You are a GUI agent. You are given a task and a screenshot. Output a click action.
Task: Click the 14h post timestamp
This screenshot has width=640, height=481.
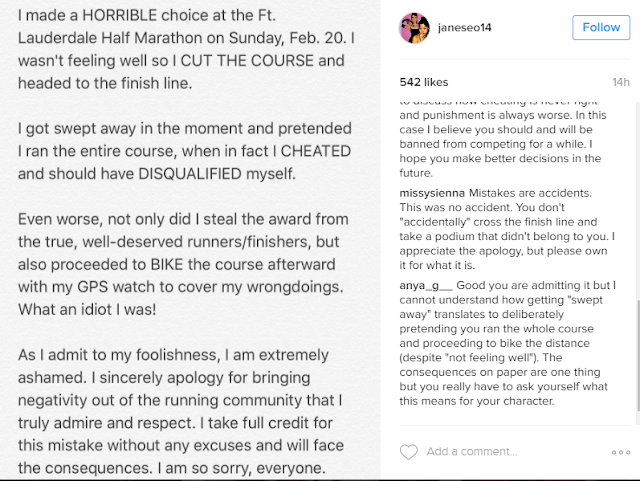click(x=619, y=78)
